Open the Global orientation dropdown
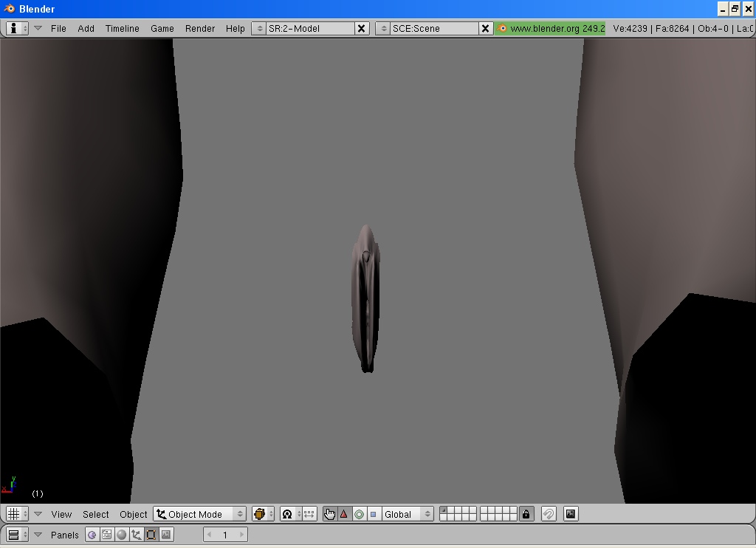 click(x=407, y=514)
